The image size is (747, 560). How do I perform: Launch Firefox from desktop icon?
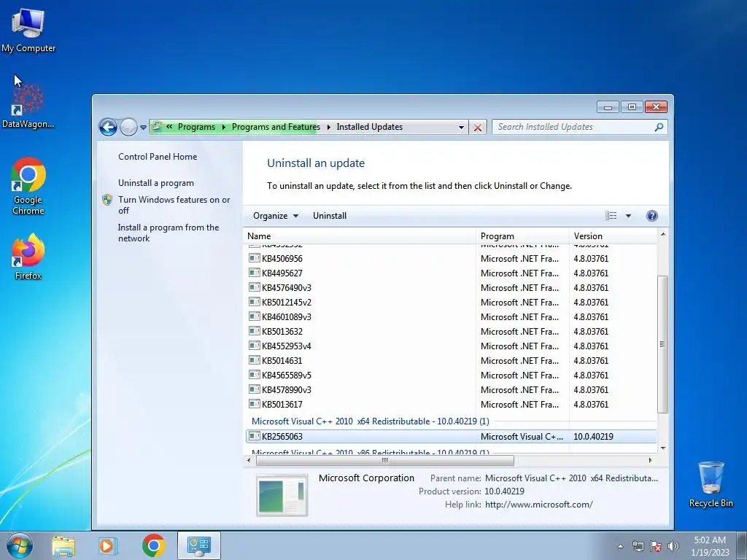coord(28,256)
